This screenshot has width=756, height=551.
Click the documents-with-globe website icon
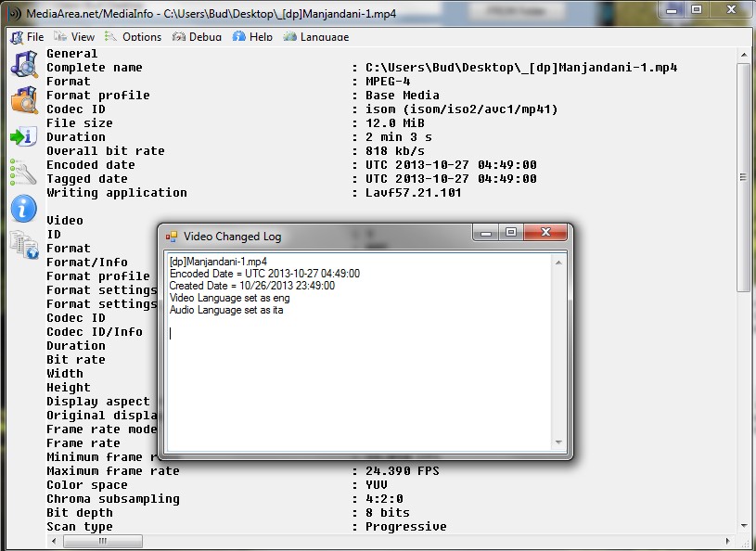(24, 245)
